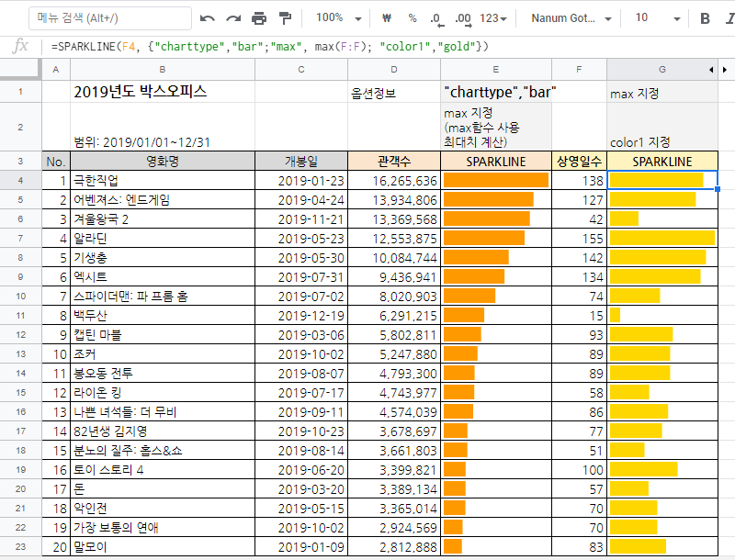
Task: Toggle bold formatting
Action: tap(705, 18)
